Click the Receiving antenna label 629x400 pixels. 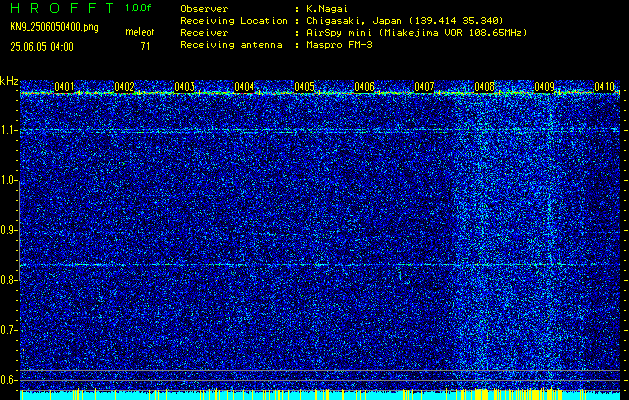[x=231, y=45]
